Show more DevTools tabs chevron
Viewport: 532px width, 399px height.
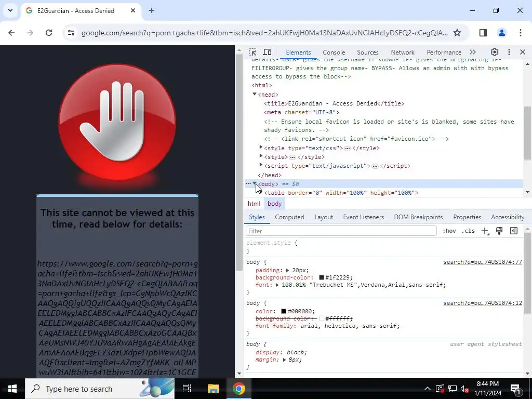(473, 52)
